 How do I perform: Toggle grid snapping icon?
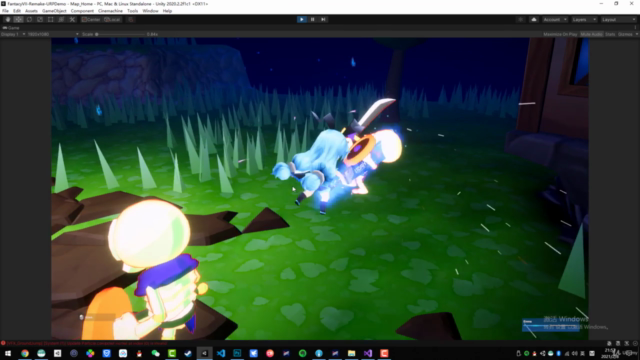click(131, 20)
